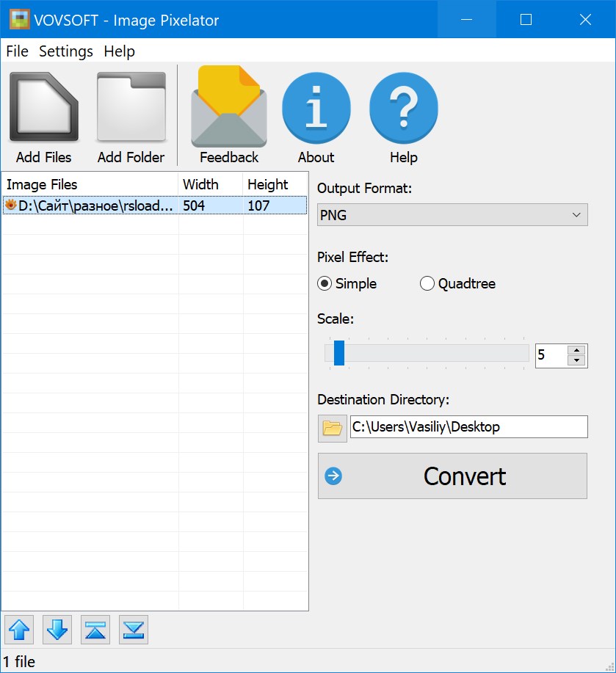Image resolution: width=616 pixels, height=673 pixels.
Task: Click the Height column header
Action: (x=275, y=184)
